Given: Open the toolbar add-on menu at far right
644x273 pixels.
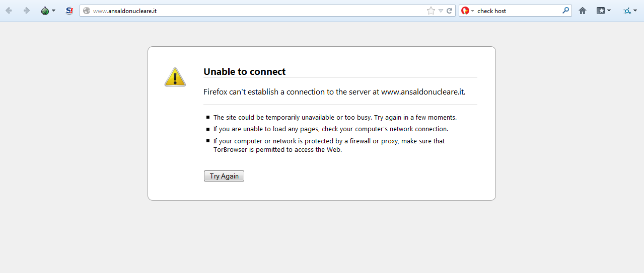Looking at the screenshot, I should click(629, 11).
